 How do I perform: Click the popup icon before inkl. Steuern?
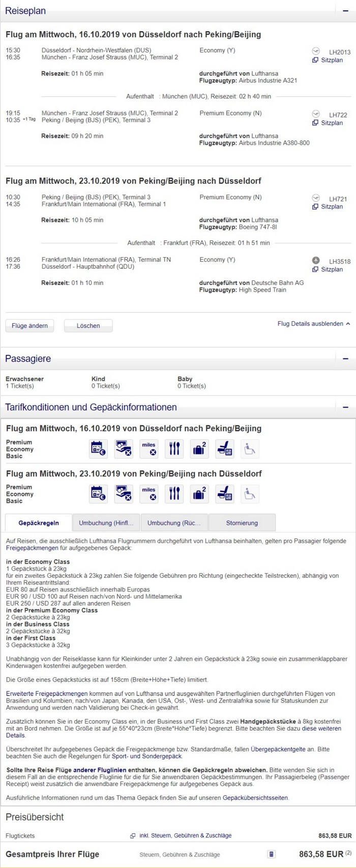tap(133, 836)
